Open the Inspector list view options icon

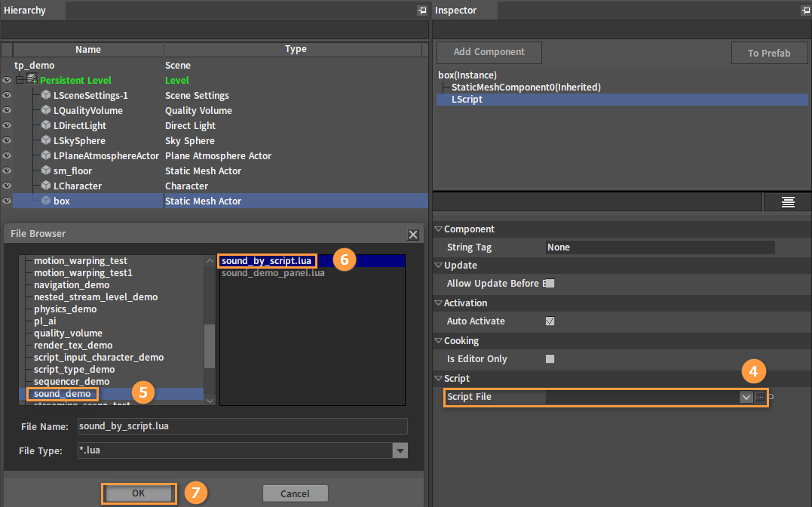[x=788, y=202]
